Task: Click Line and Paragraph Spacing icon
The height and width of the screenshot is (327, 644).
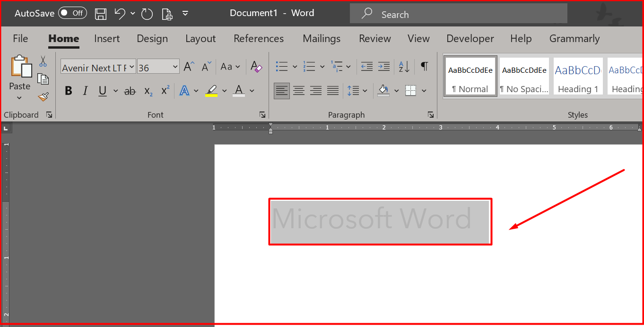Action: point(353,91)
